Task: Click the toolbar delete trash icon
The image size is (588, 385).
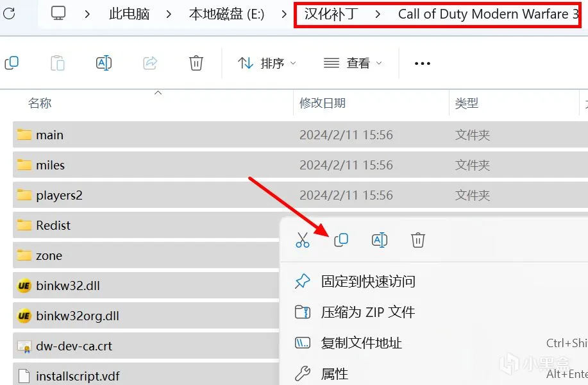Action: click(x=196, y=63)
